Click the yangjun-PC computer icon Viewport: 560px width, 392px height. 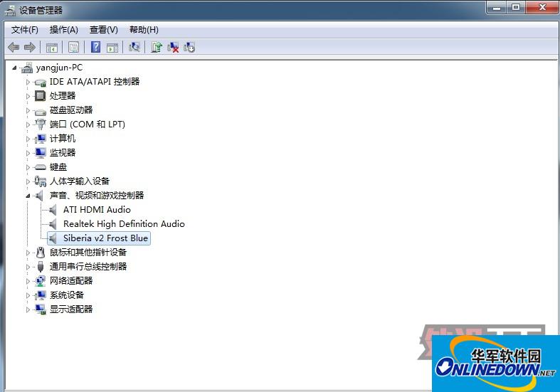click(27, 68)
